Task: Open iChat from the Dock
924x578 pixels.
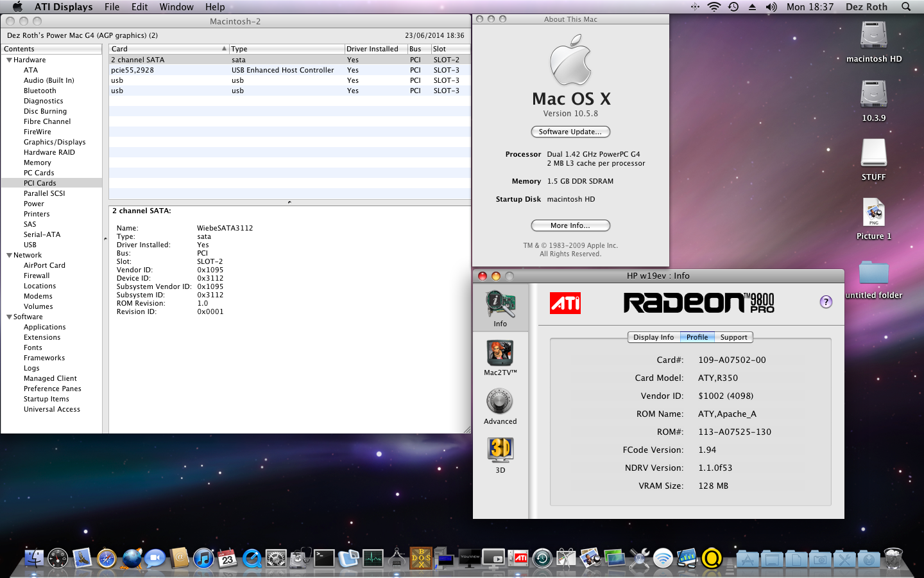Action: (155, 558)
